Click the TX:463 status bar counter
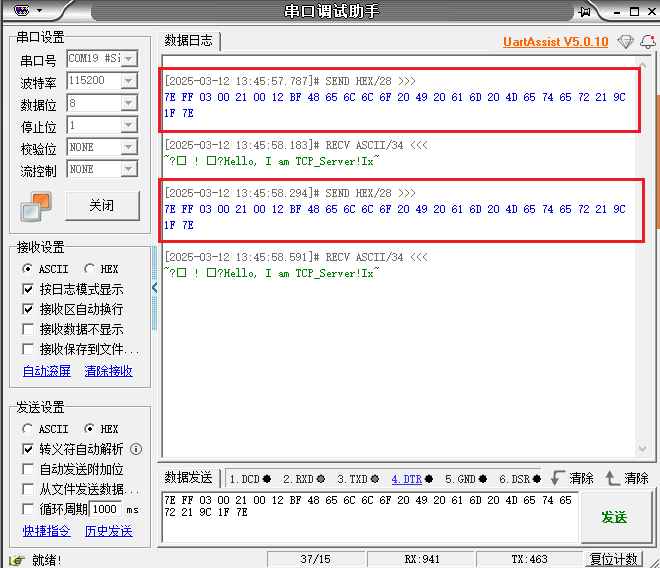This screenshot has height=568, width=660. [530, 560]
